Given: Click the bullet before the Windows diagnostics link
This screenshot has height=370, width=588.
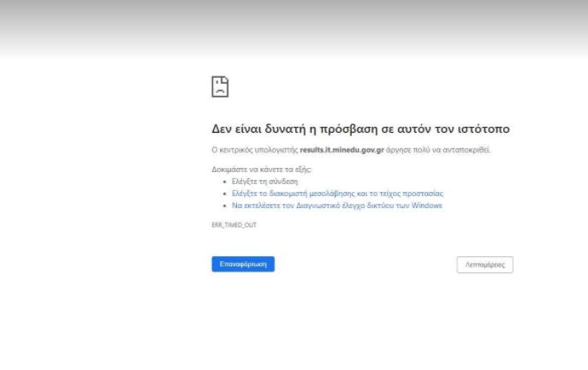Looking at the screenshot, I should tap(224, 206).
